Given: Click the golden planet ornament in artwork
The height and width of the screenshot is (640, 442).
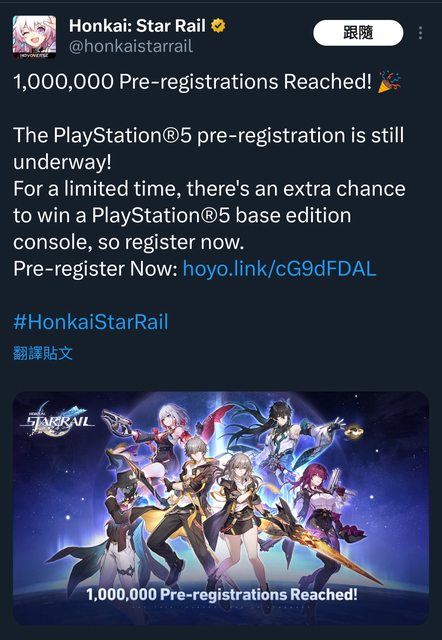Looking at the screenshot, I should (x=354, y=432).
